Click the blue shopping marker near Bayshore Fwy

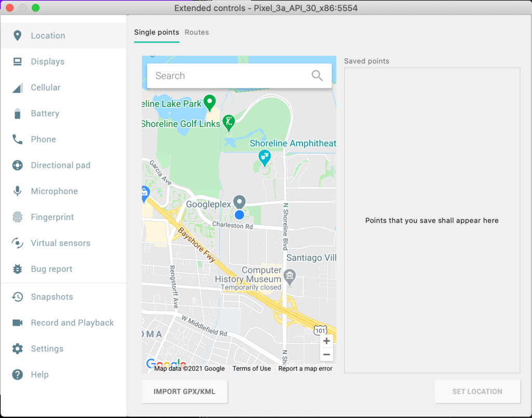point(144,194)
